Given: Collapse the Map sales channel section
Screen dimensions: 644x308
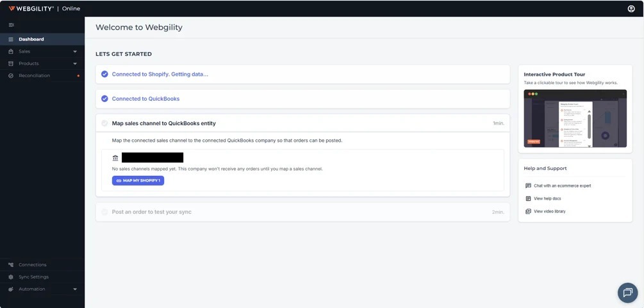Looking at the screenshot, I should [302, 123].
